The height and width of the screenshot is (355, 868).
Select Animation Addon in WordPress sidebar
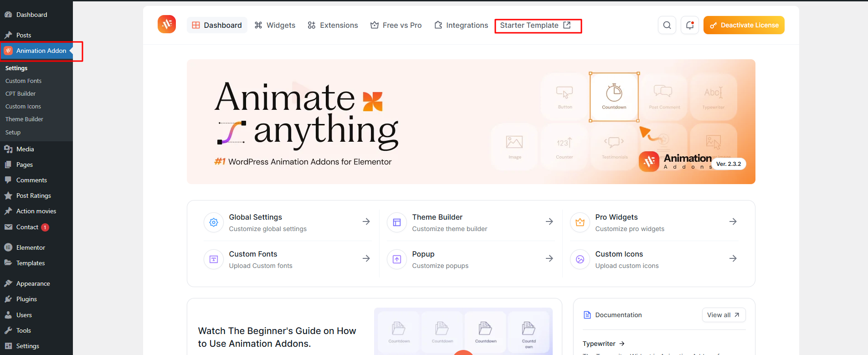36,51
